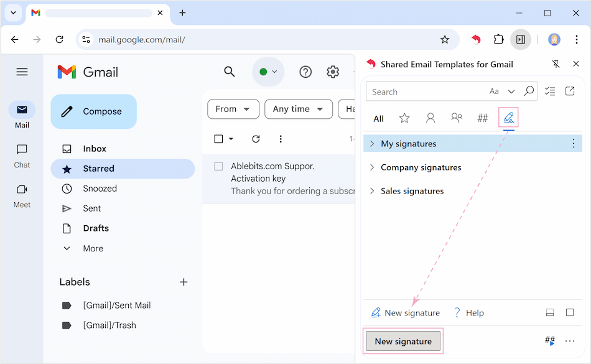
Task: Open Gmail Support help icon
Action: point(305,72)
